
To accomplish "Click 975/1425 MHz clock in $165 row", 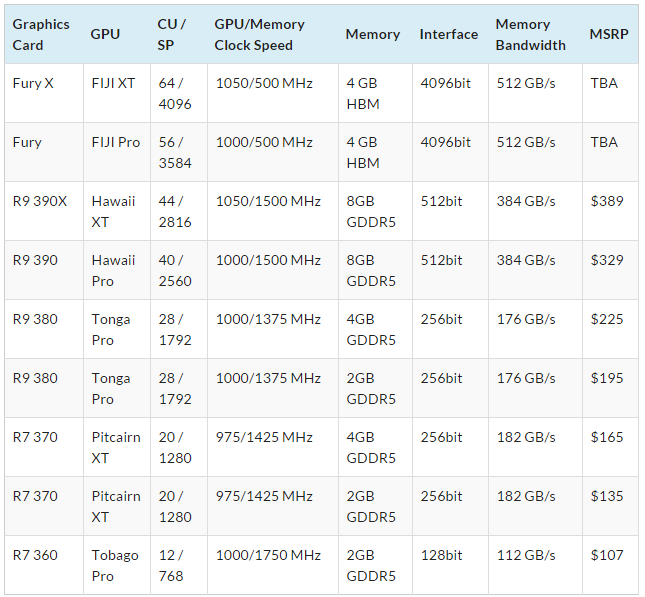I will coord(273,447).
